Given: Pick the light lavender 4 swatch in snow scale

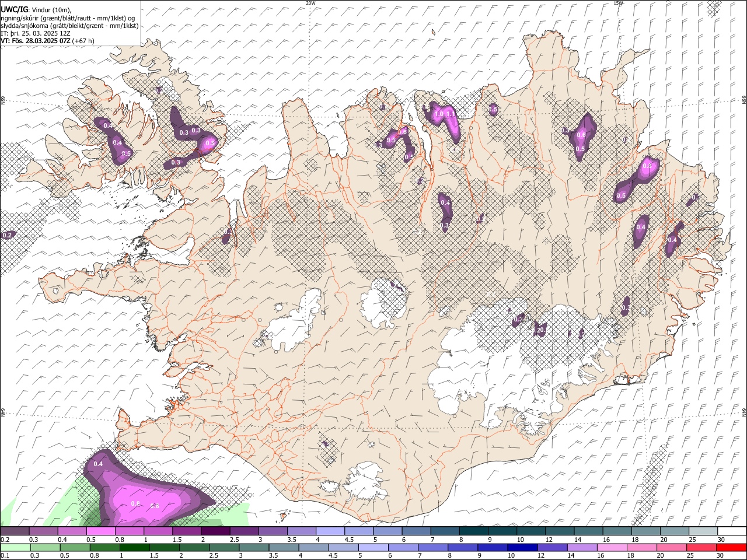Looking at the screenshot, I should click(x=330, y=531).
